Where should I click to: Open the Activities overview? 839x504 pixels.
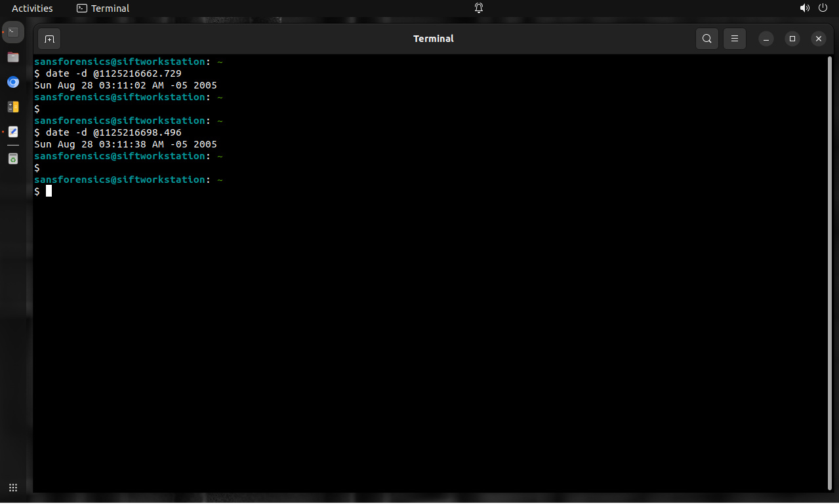pos(32,9)
